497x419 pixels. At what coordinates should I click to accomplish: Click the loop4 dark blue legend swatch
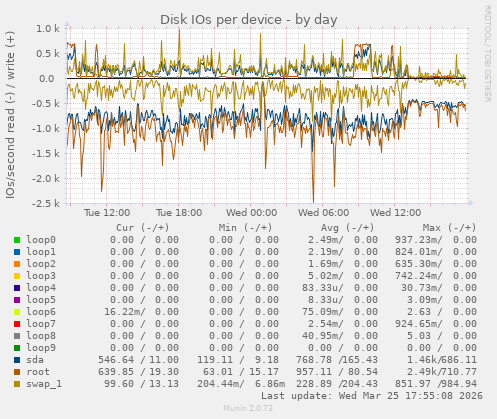pyautogui.click(x=17, y=288)
